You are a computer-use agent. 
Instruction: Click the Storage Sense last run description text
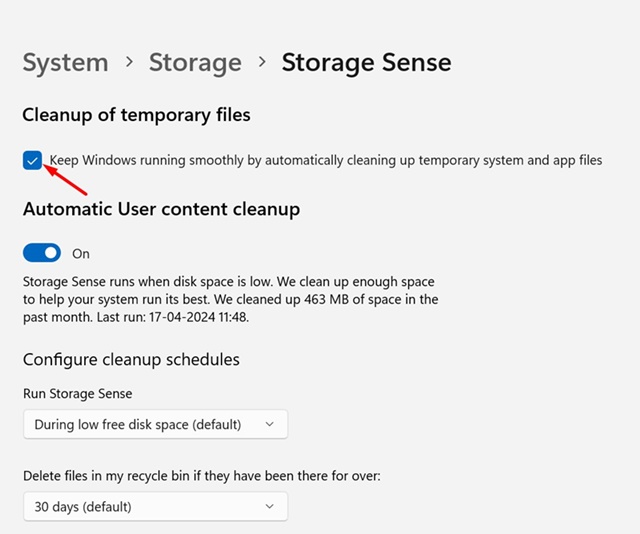click(x=230, y=300)
